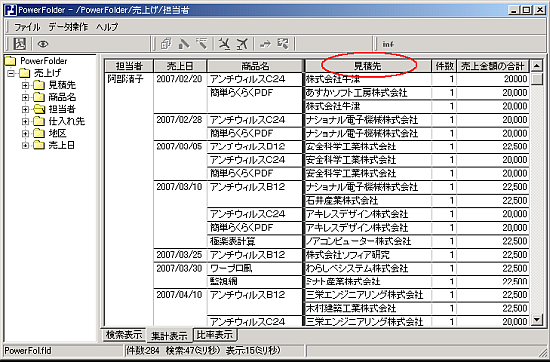This screenshot has width=550, height=362.
Task: Switch to the 検索表示 tab
Action: pyautogui.click(x=123, y=334)
